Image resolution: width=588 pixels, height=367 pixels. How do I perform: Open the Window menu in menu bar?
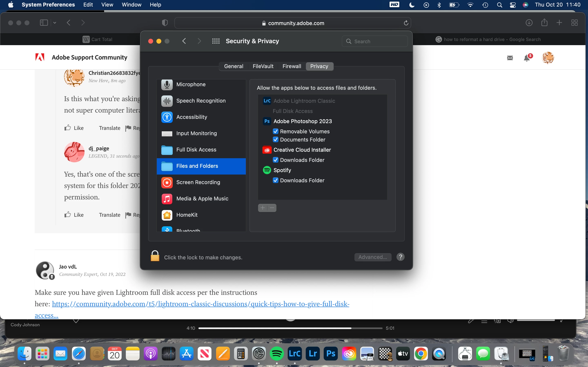pos(131,5)
